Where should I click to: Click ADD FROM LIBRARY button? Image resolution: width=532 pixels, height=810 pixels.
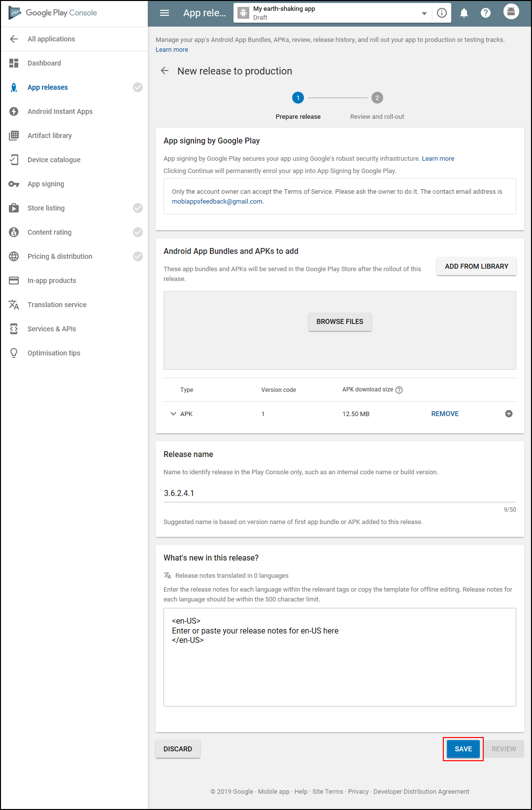tap(476, 266)
